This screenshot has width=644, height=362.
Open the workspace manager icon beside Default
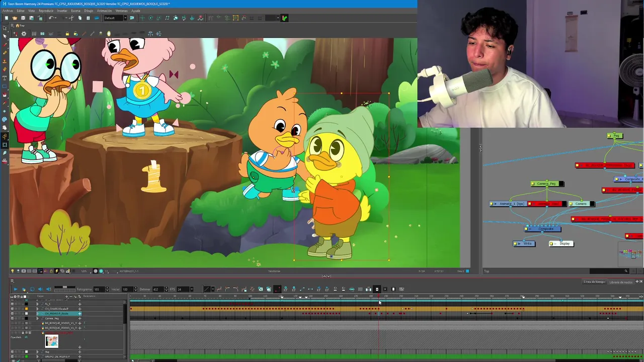(132, 18)
